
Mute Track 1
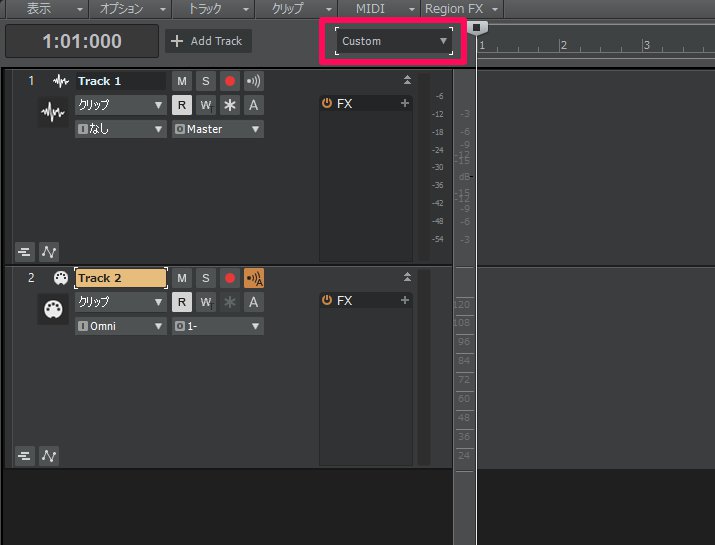[182, 81]
